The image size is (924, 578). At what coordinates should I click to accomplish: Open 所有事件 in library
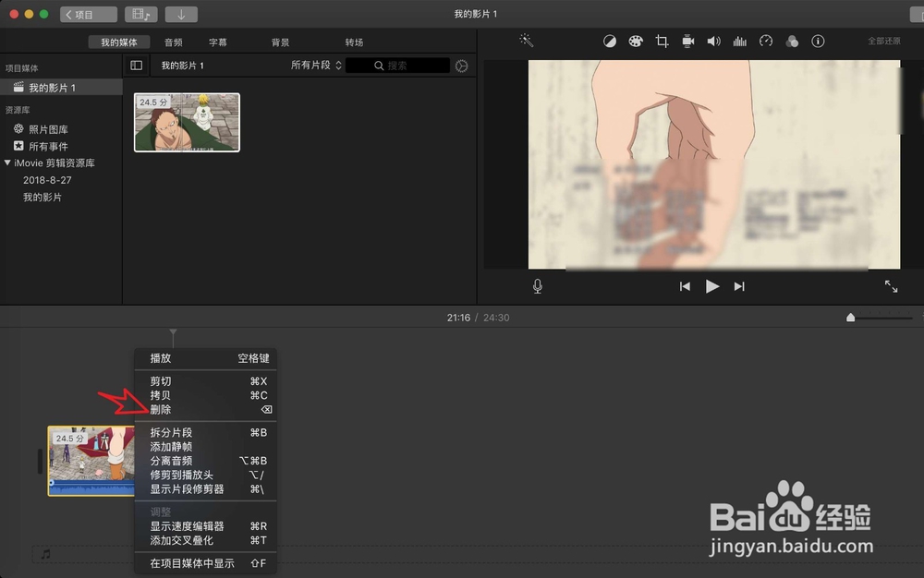point(42,146)
